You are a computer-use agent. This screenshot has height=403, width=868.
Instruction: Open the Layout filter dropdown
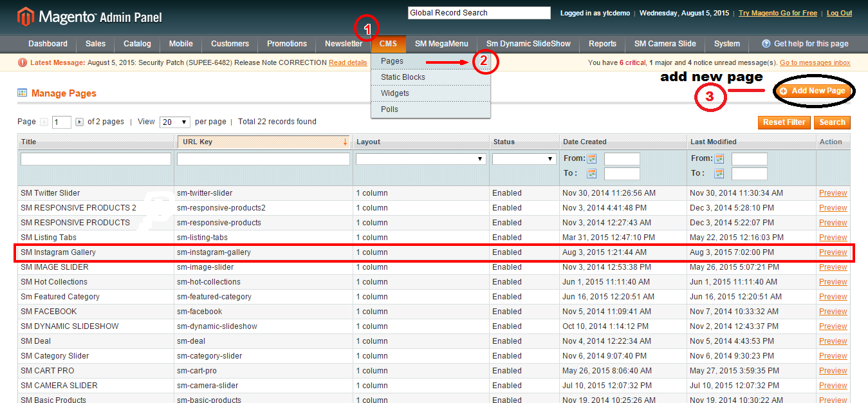[x=421, y=158]
